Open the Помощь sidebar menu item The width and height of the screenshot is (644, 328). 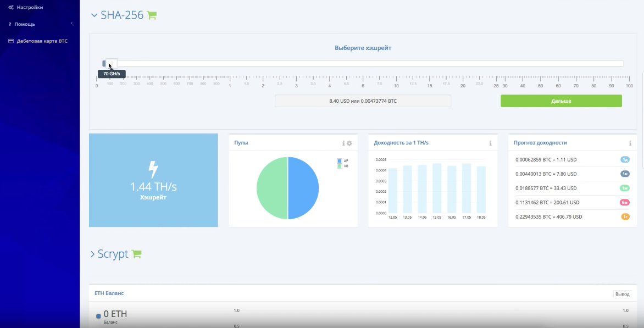[25, 24]
